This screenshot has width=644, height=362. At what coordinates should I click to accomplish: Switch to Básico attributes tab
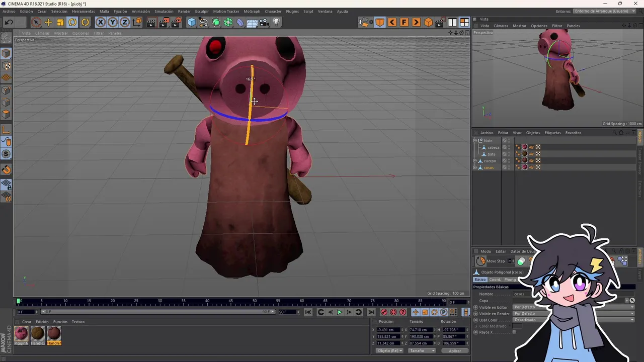(480, 280)
